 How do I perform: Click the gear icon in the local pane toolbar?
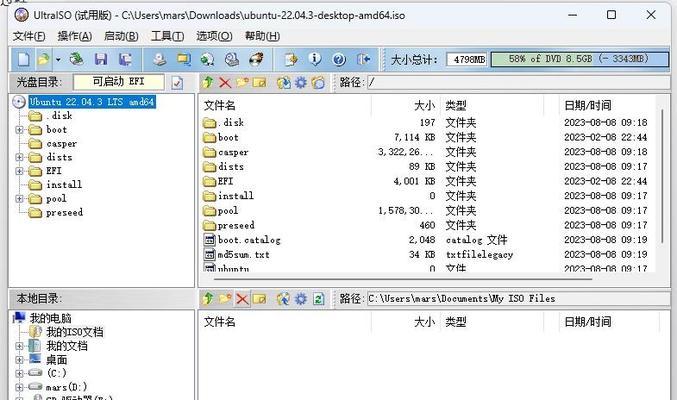301,298
